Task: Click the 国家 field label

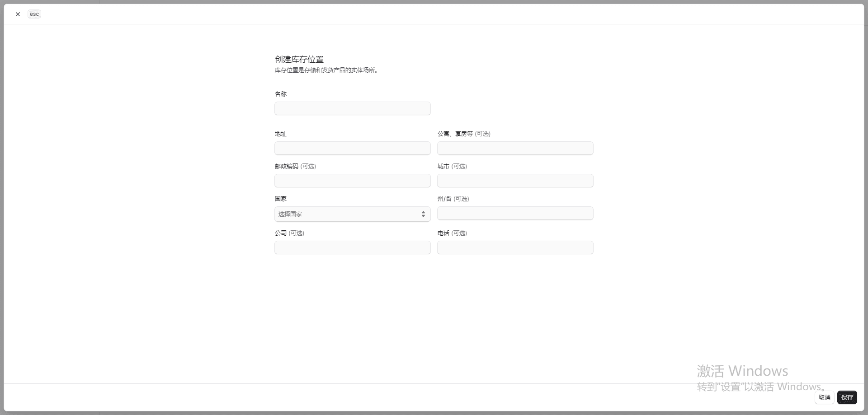Action: coord(281,199)
